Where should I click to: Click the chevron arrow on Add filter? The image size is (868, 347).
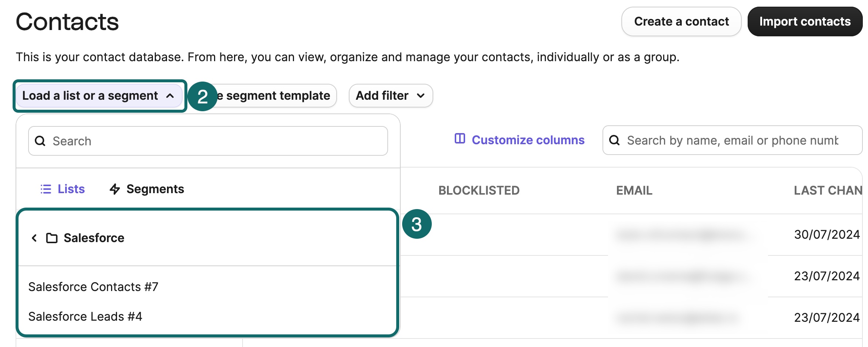point(421,96)
